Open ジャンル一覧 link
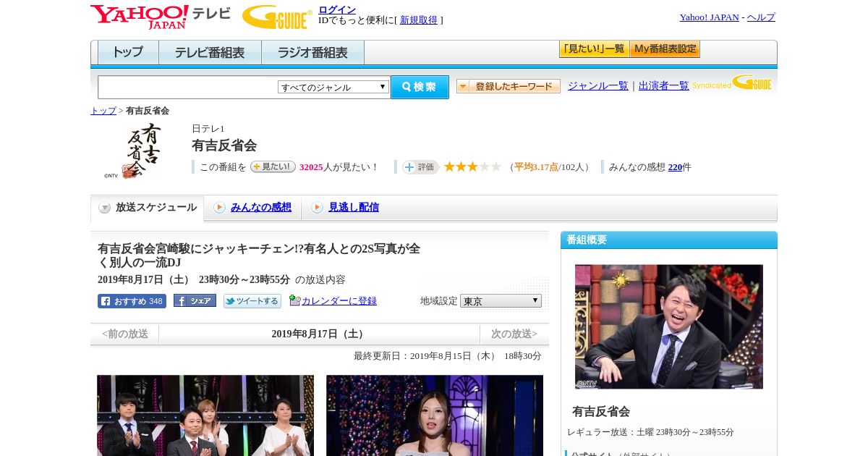The width and height of the screenshot is (868, 456). coord(598,85)
